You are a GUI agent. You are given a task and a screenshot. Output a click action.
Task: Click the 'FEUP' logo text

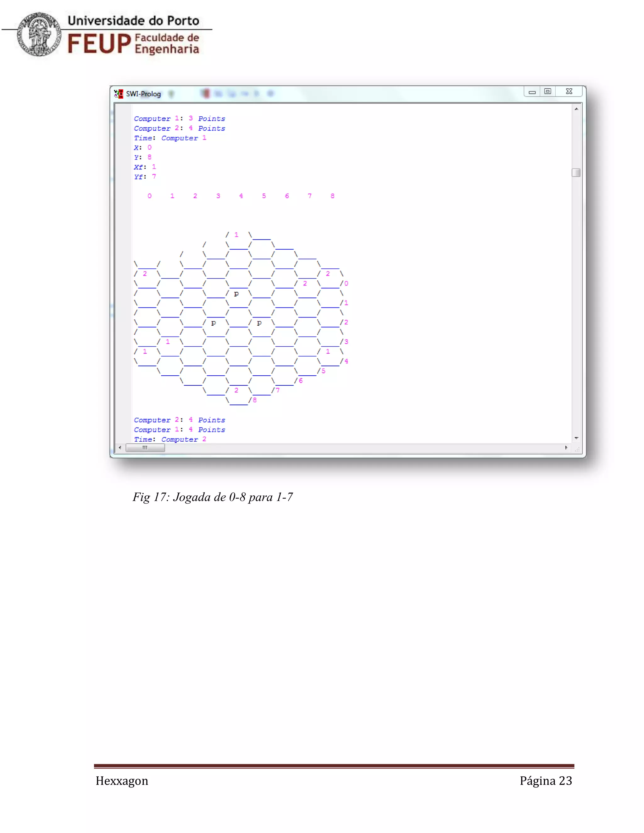(x=99, y=43)
